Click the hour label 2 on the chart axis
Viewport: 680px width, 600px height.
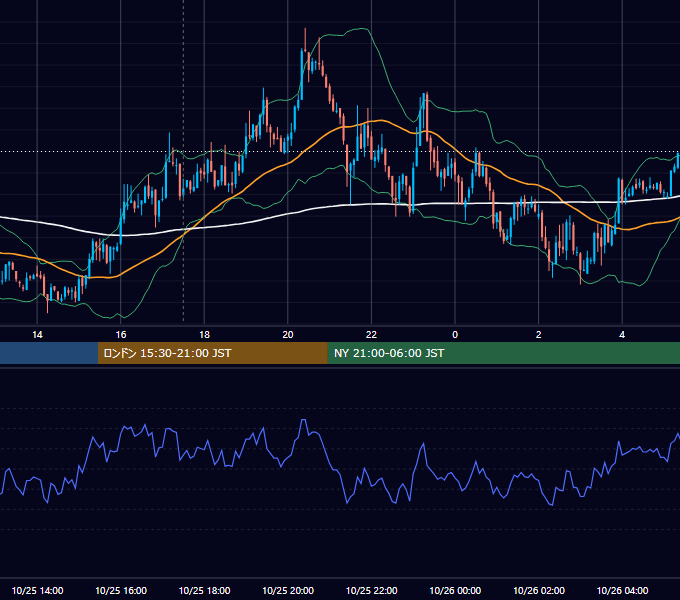(x=539, y=335)
